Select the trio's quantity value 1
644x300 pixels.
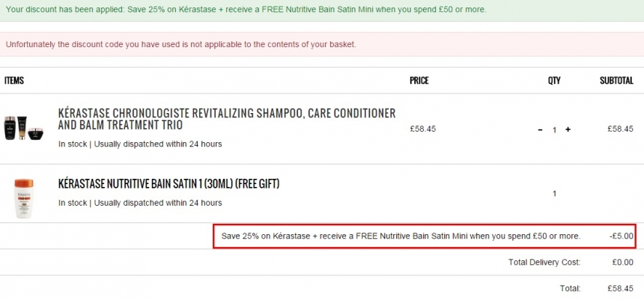click(554, 130)
